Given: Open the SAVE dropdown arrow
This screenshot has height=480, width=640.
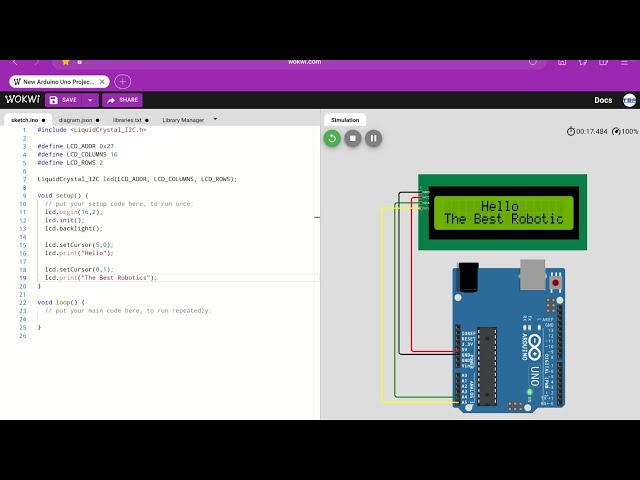Looking at the screenshot, I should 90,100.
